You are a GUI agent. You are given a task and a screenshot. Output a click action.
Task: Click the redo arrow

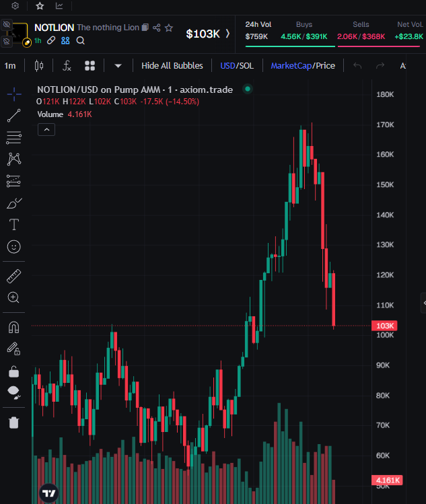pos(380,66)
